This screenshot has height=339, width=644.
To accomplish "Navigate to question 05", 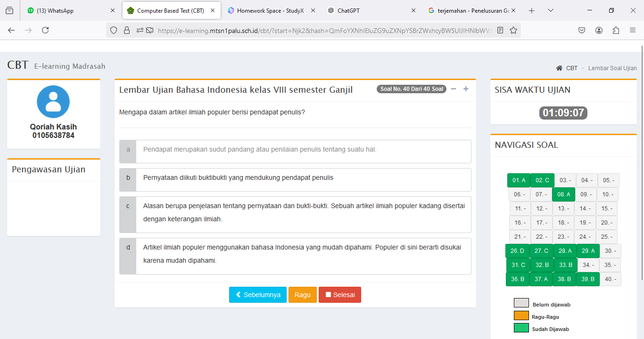I will (x=609, y=180).
